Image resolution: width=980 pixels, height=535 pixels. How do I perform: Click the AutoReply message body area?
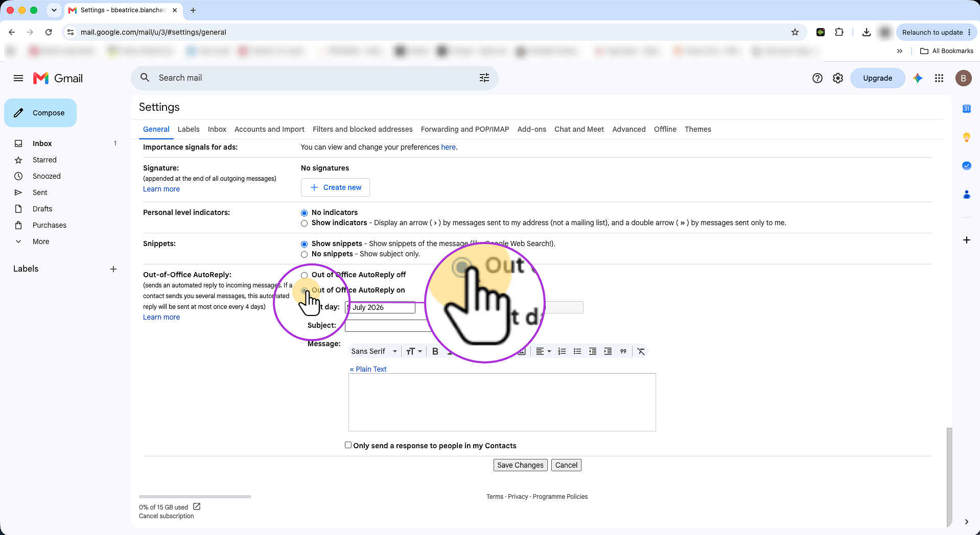[x=502, y=402]
